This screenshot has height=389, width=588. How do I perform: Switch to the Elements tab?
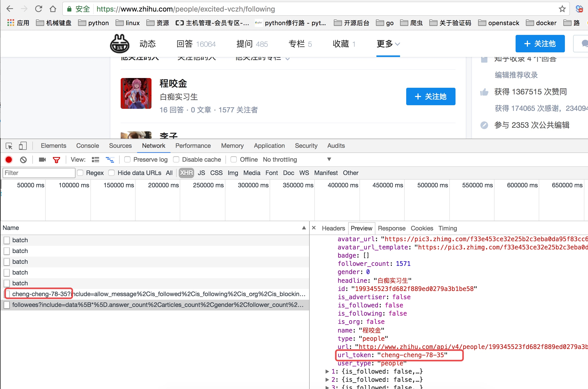53,145
